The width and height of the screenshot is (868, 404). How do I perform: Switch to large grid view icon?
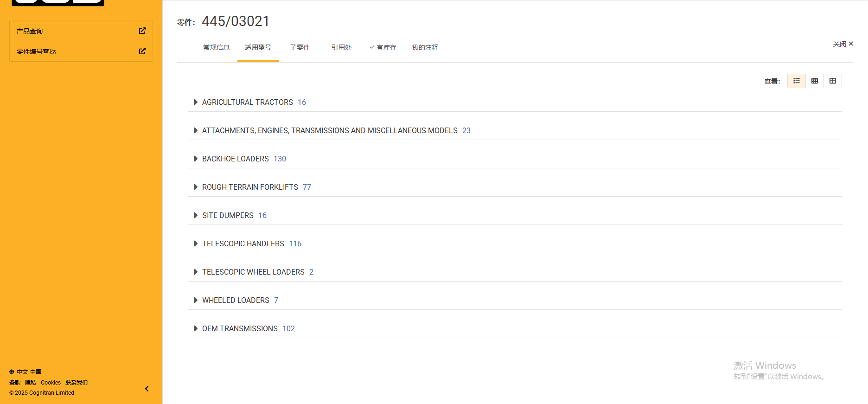832,81
